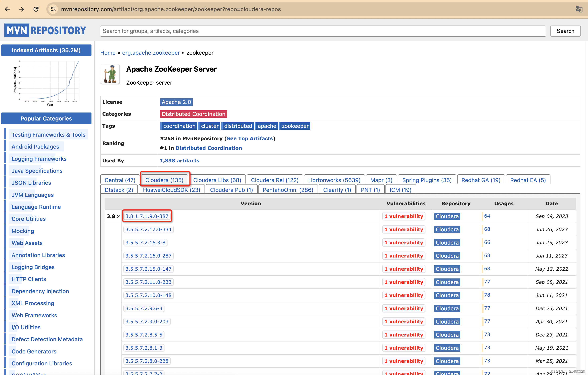This screenshot has width=588, height=375.
Task: Open version 3.5.5.7.2.15.0-147
Action: pos(148,269)
